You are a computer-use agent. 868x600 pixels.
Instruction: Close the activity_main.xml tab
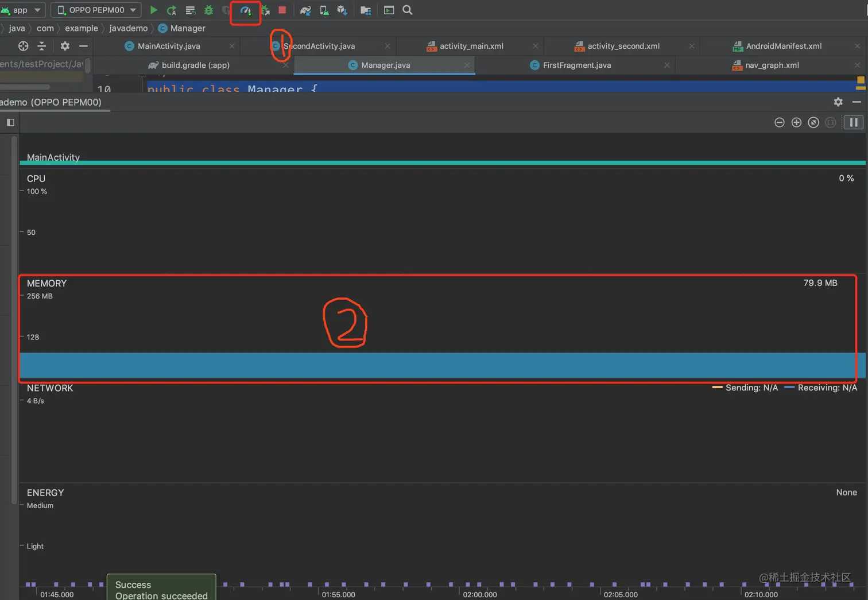pos(536,46)
